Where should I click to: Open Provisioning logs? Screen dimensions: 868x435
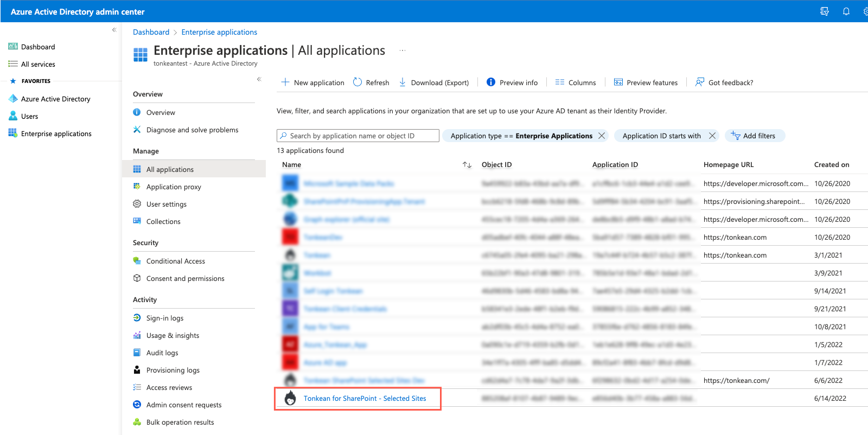[173, 370]
